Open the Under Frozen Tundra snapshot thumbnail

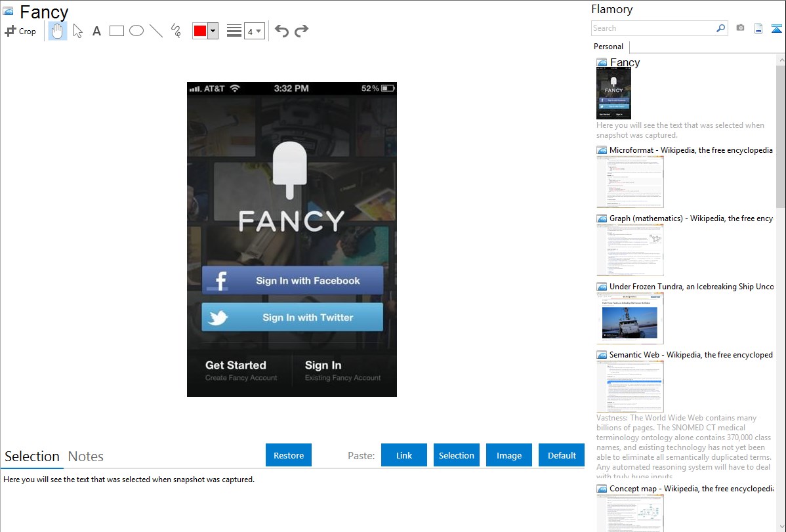630,318
